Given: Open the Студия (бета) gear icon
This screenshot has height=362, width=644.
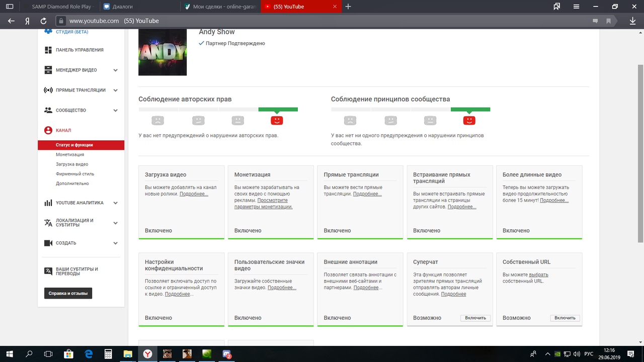Looking at the screenshot, I should 48,32.
